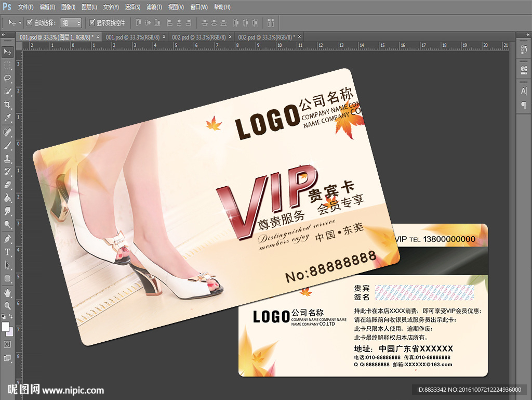Open the Paragraph panel icon

pos(524,105)
